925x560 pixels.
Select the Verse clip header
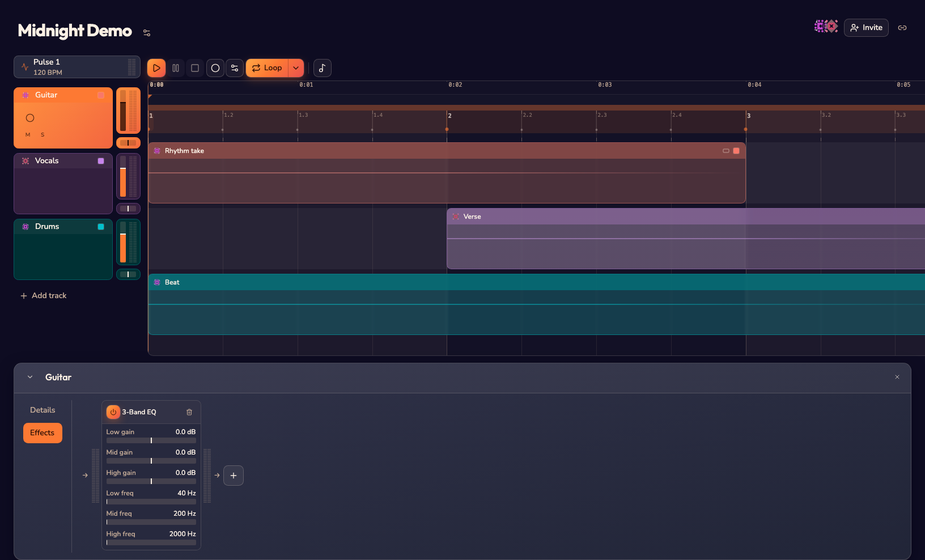tap(686, 217)
